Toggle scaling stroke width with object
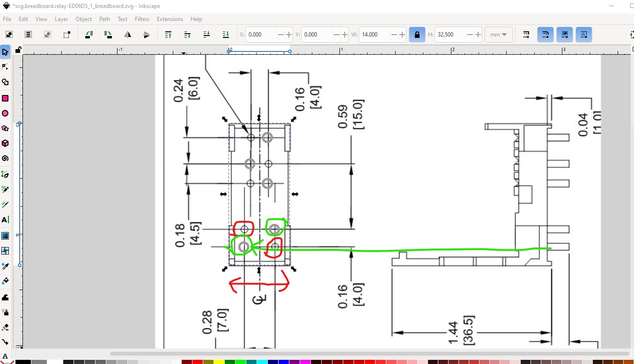 coord(526,35)
